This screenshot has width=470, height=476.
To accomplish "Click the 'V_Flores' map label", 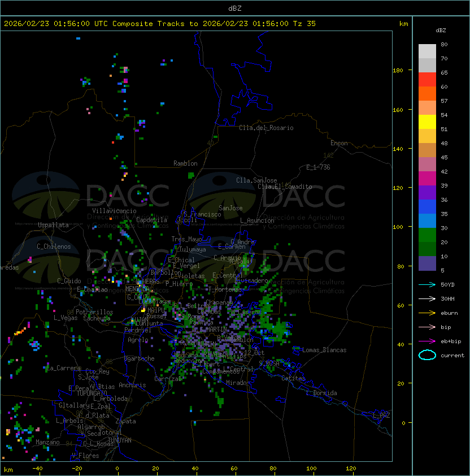I will (85, 456).
